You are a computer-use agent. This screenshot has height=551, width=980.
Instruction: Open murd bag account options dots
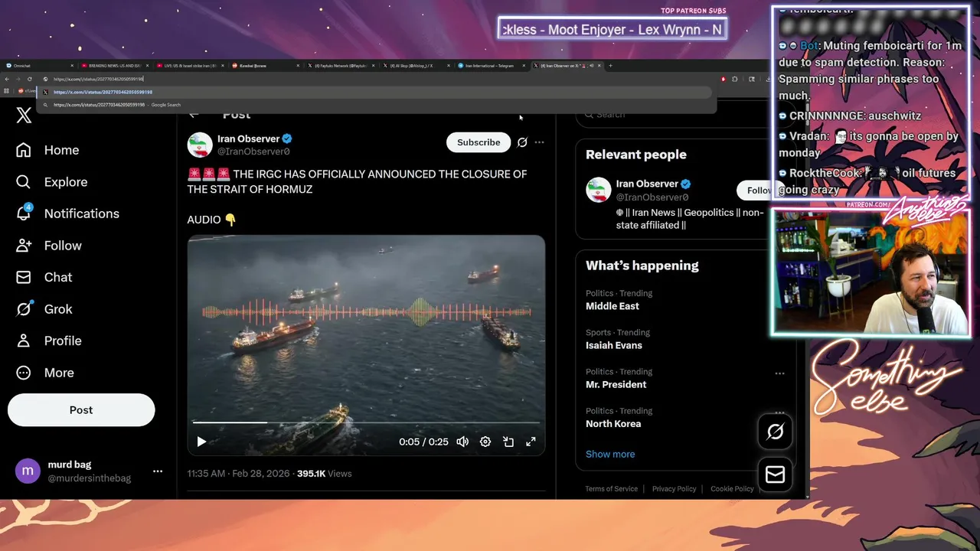pos(158,471)
